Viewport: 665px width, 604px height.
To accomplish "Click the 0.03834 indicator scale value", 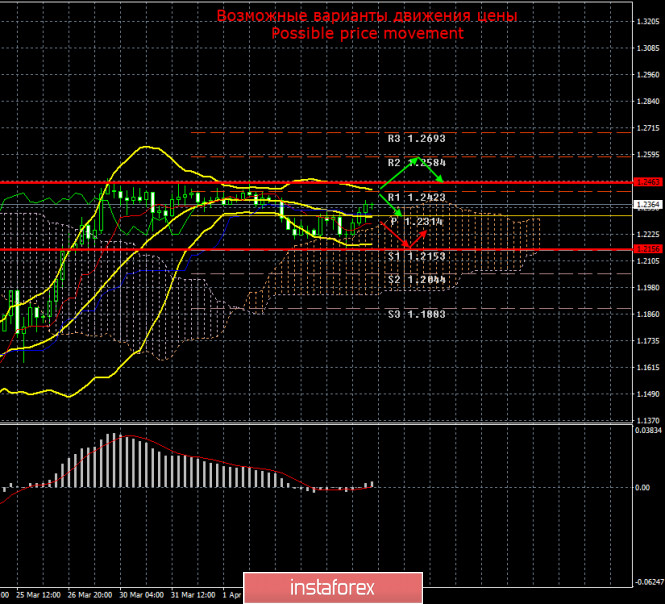I will point(648,430).
